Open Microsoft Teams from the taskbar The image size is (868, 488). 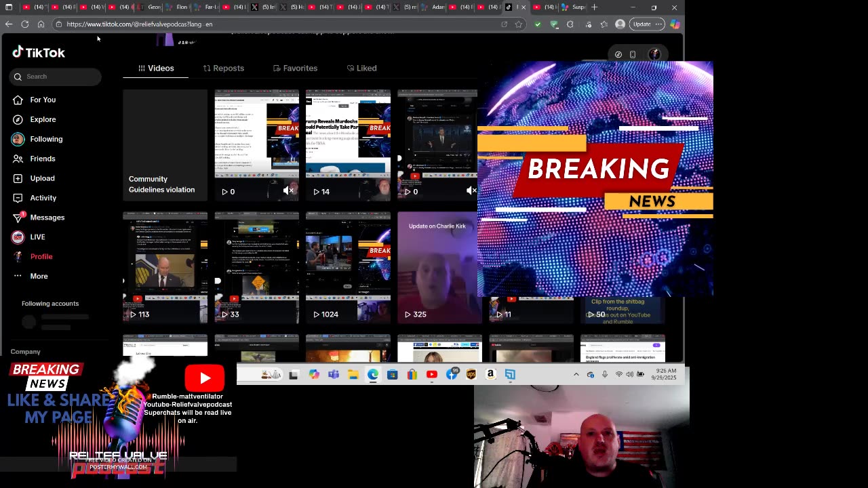click(x=334, y=374)
